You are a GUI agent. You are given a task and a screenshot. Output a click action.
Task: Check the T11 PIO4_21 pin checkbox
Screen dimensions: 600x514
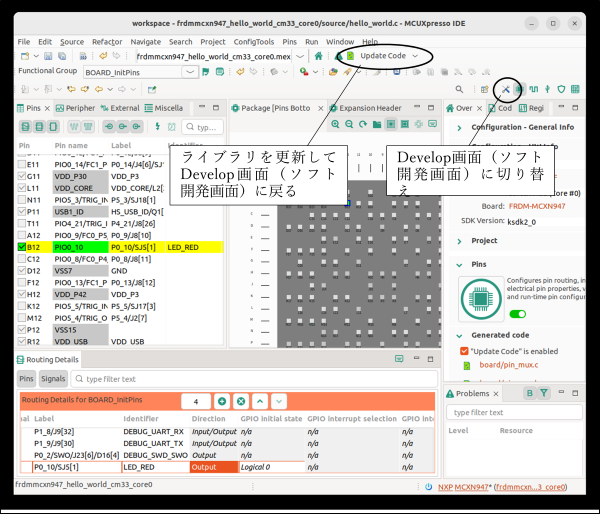[x=22, y=223]
